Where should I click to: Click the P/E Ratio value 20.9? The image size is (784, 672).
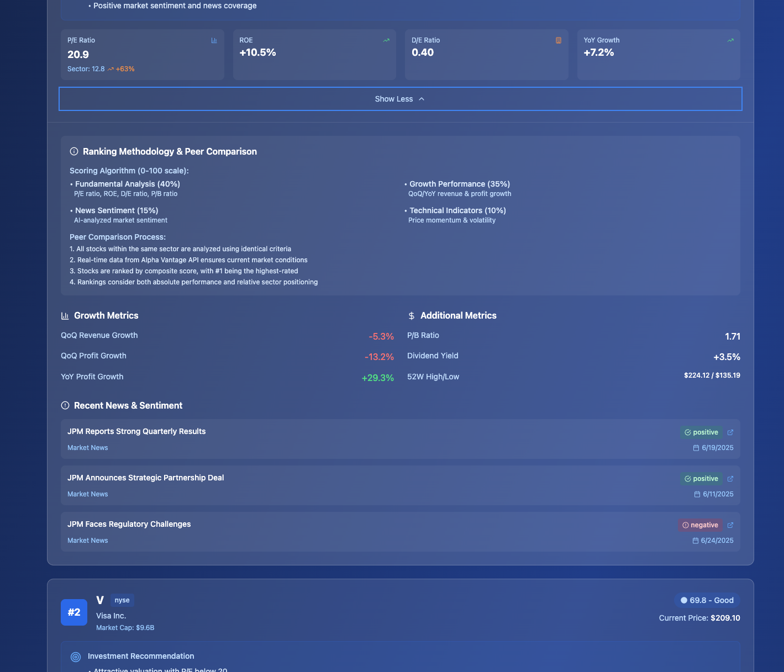tap(78, 55)
